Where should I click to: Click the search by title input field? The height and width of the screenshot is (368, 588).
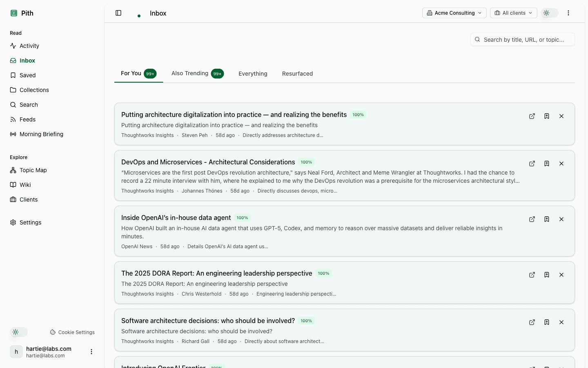(x=523, y=40)
